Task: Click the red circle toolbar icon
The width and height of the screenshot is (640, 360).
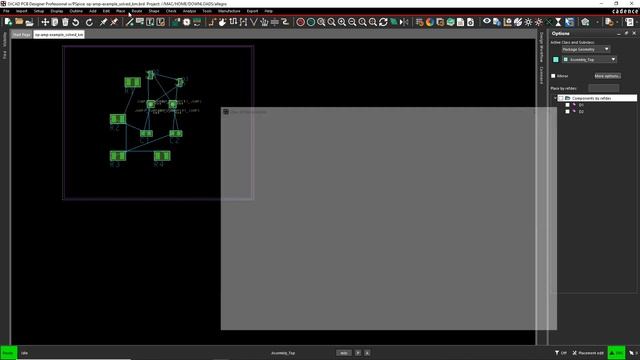Action: point(300,22)
